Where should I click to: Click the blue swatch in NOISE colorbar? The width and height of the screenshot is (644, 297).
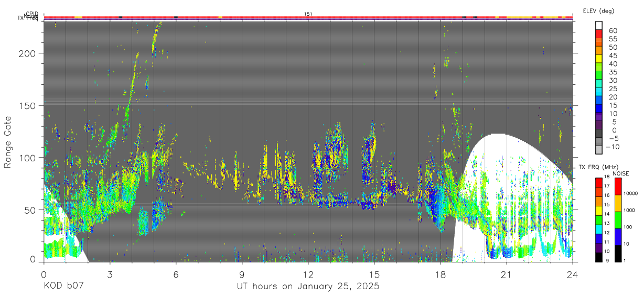(x=618, y=236)
